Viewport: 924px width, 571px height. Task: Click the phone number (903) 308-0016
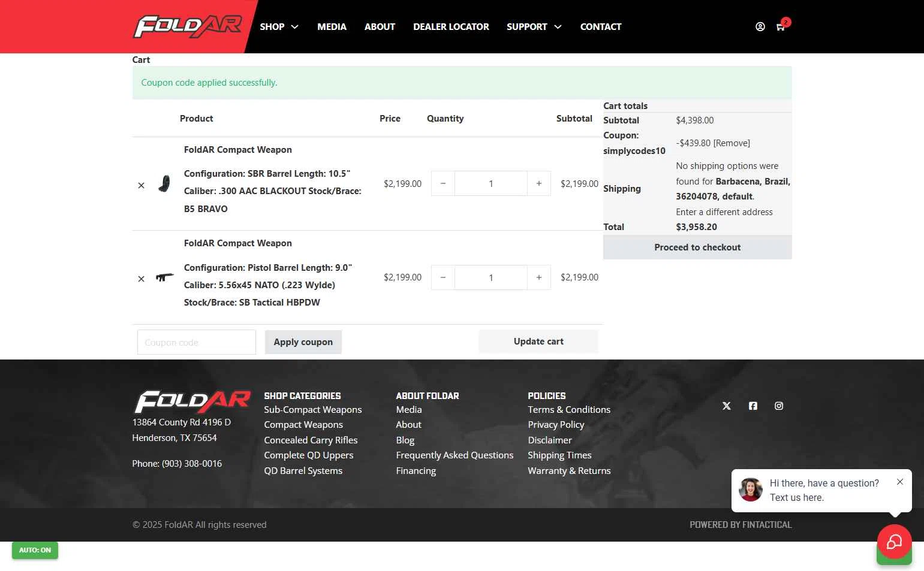(x=192, y=464)
